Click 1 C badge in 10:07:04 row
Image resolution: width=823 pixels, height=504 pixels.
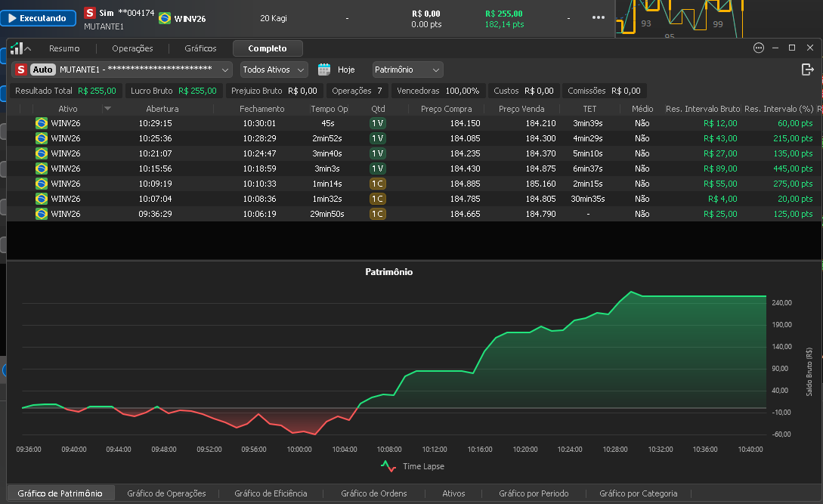pos(377,199)
